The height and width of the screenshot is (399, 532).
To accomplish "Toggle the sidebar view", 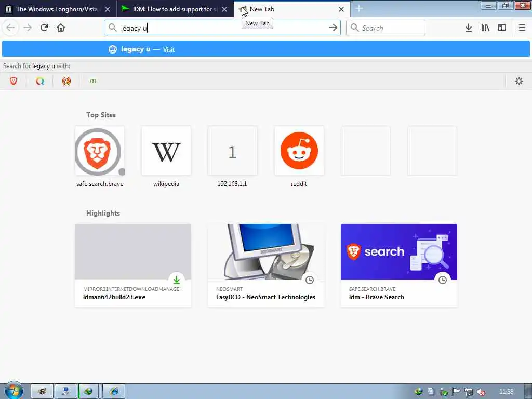I will (x=502, y=28).
